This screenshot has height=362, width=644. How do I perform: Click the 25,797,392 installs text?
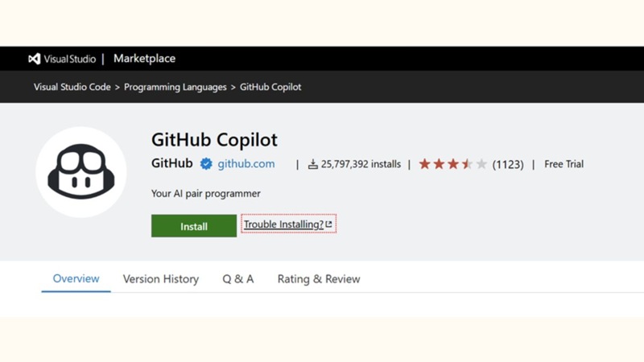tap(361, 164)
